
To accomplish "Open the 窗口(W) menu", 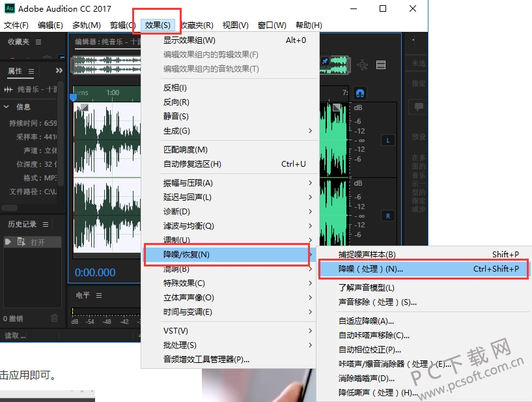I will click(x=272, y=25).
